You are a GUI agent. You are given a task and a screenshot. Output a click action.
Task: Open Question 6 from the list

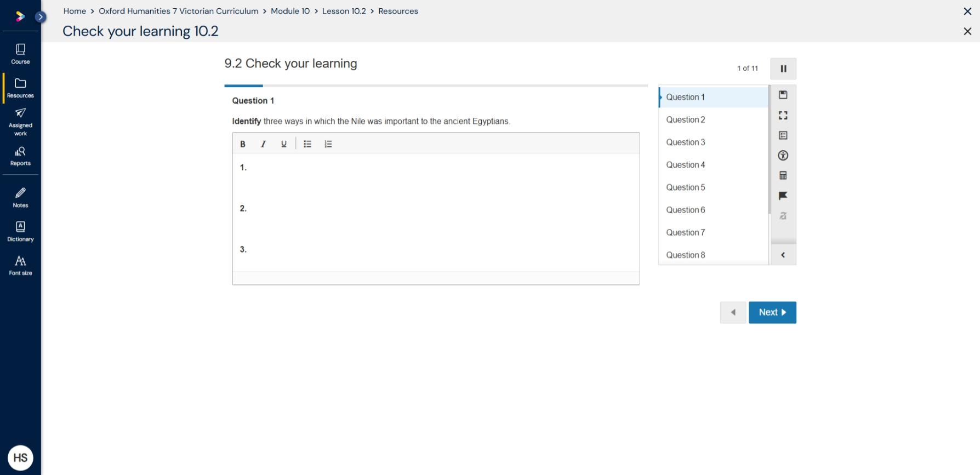[x=713, y=210]
